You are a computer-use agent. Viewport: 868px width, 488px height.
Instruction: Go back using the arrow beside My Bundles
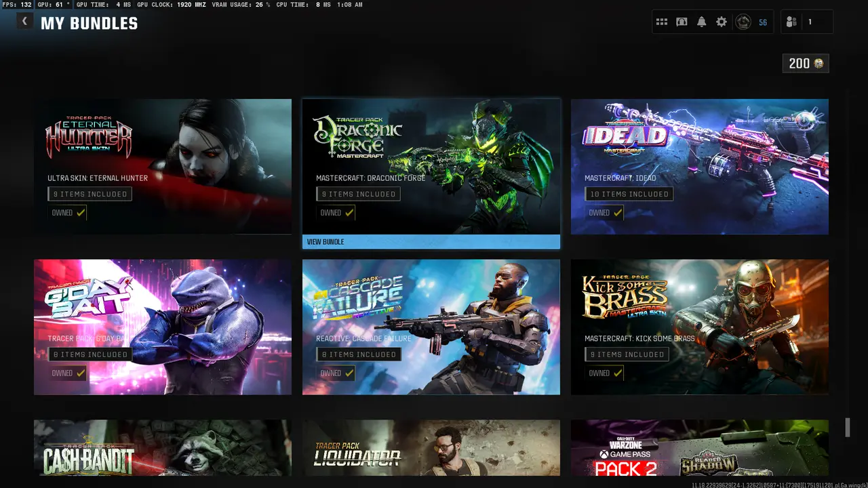(x=24, y=21)
